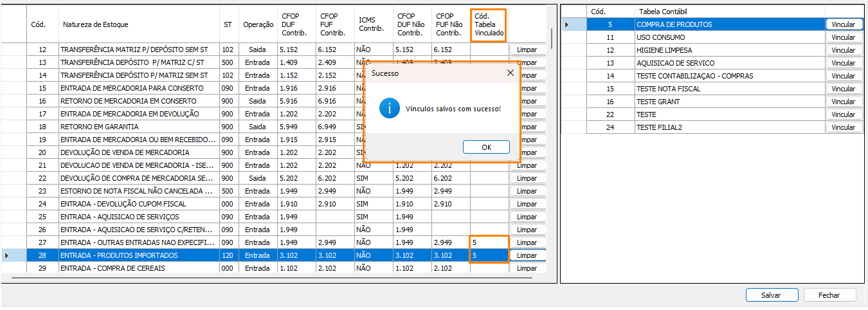This screenshot has height=310, width=868.
Task: Vincular TESTE CONTABILIZAÇAO - COMPRAS table
Action: (x=844, y=76)
